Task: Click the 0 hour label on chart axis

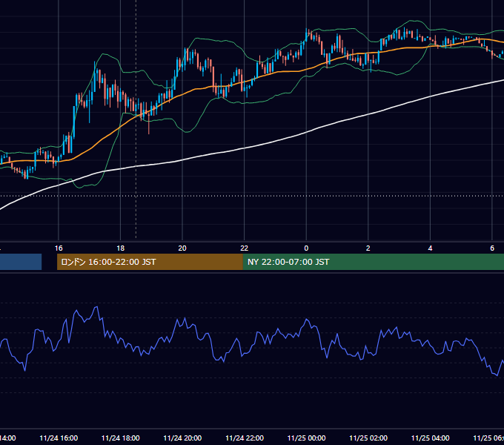Action: click(x=306, y=248)
